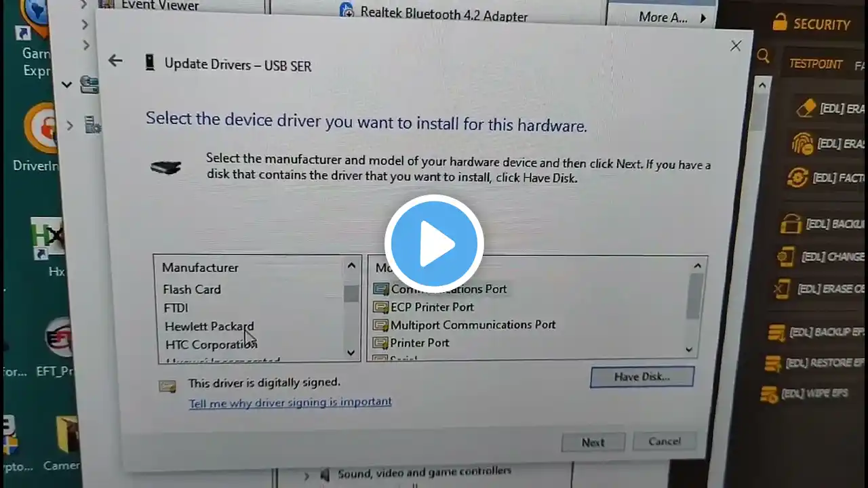Open the SECURITY tab in the EDL tool

click(810, 24)
